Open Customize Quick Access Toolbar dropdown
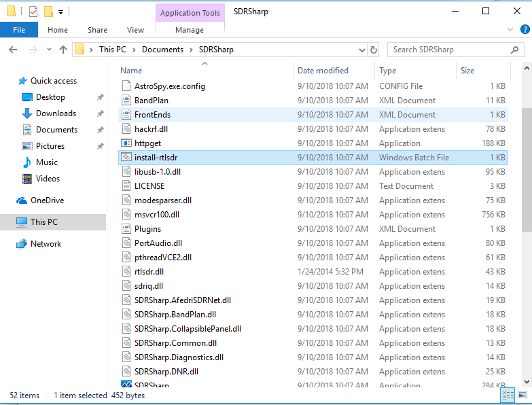Viewport: 532px width, 405px height. pyautogui.click(x=60, y=12)
